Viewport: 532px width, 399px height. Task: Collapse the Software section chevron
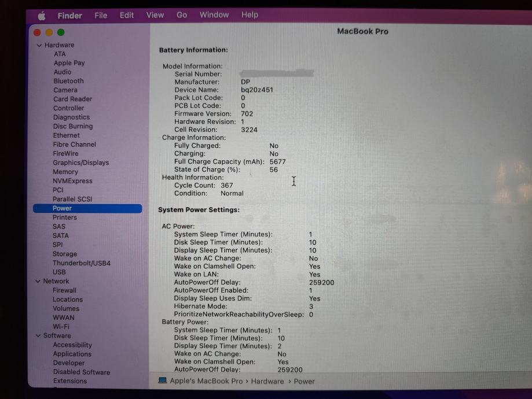(38, 335)
